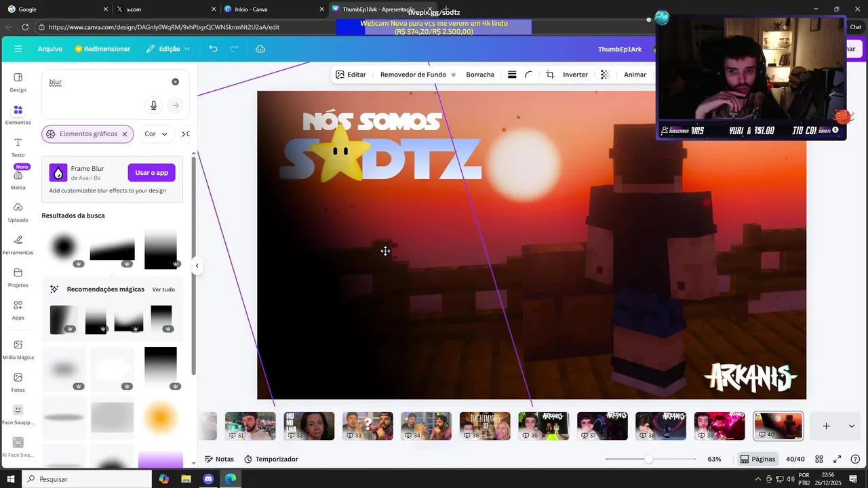The height and width of the screenshot is (488, 868).
Task: Show more filter chips arrow
Action: (184, 134)
